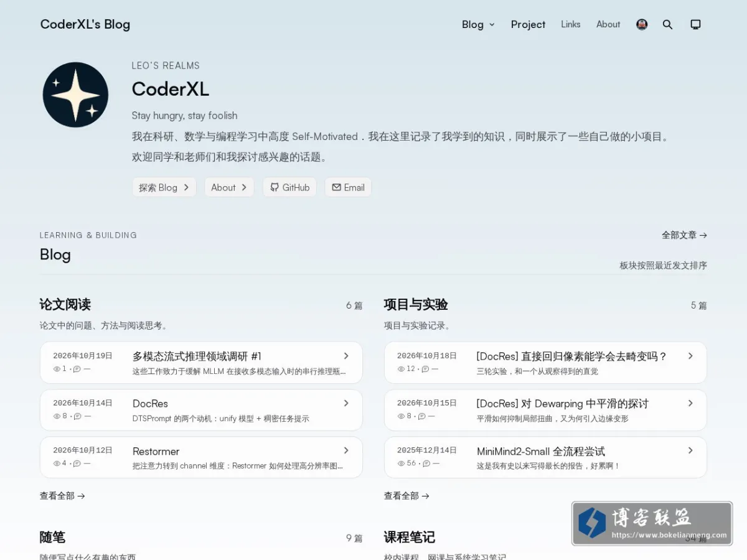Open post 多模态流式推理领域调研 #1

pyautogui.click(x=197, y=356)
